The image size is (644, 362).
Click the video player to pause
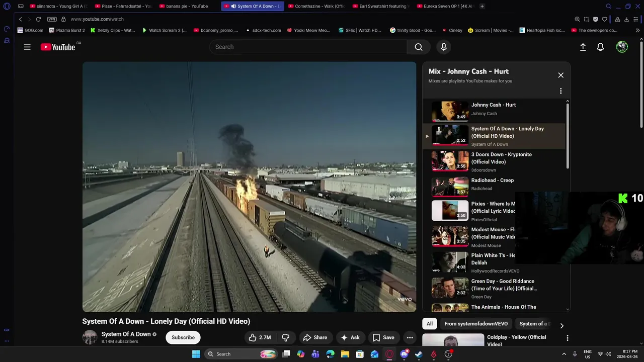[x=249, y=187]
